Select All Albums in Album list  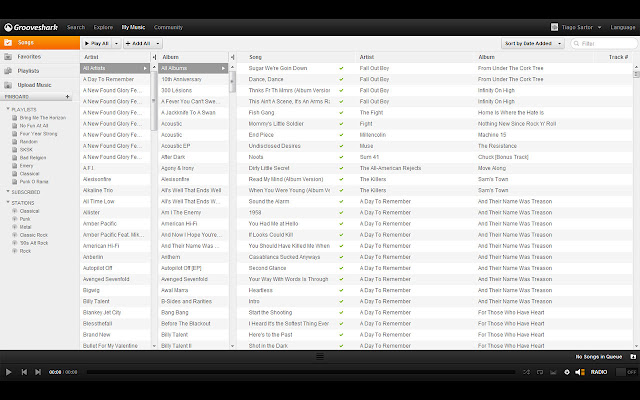[193, 68]
